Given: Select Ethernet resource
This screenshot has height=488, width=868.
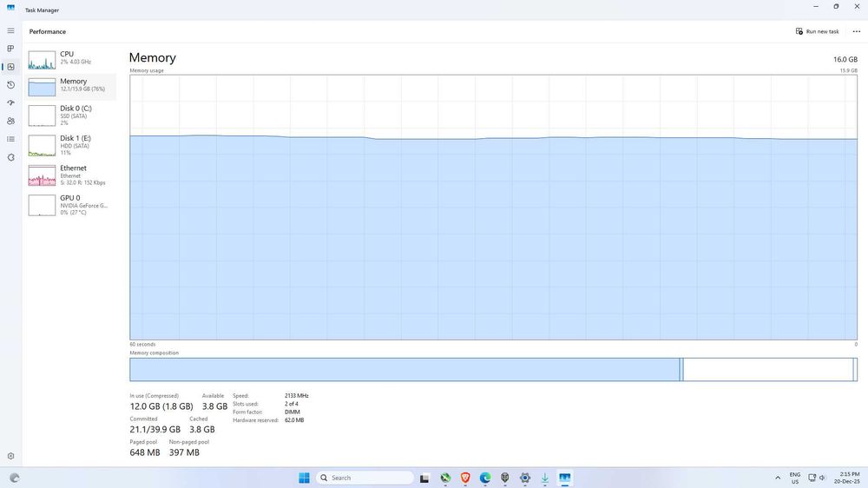Looking at the screenshot, I should (70, 175).
